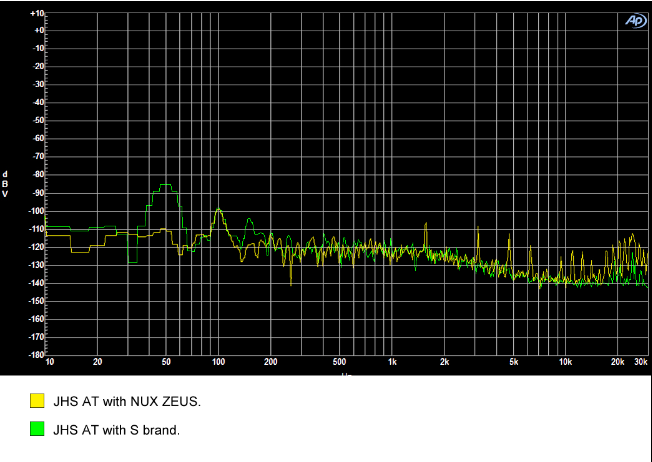Click the 100 frequency axis label
This screenshot has width=652, height=462.
click(218, 362)
